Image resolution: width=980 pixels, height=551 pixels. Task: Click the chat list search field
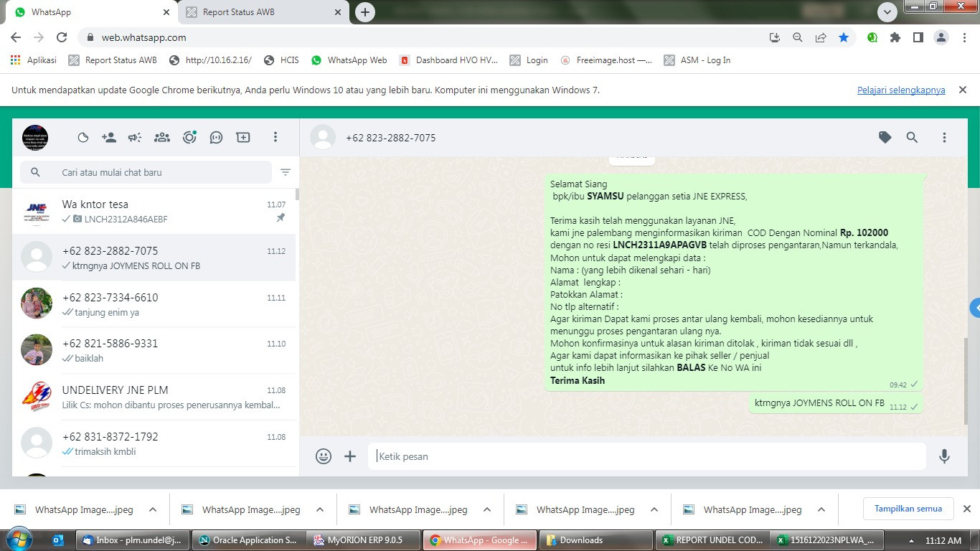(x=146, y=172)
